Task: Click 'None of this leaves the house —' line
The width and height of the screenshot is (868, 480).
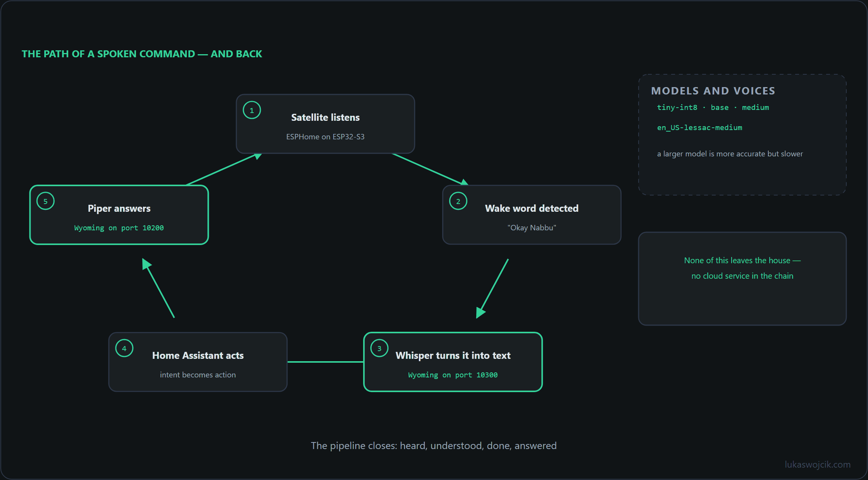Action: (742, 261)
